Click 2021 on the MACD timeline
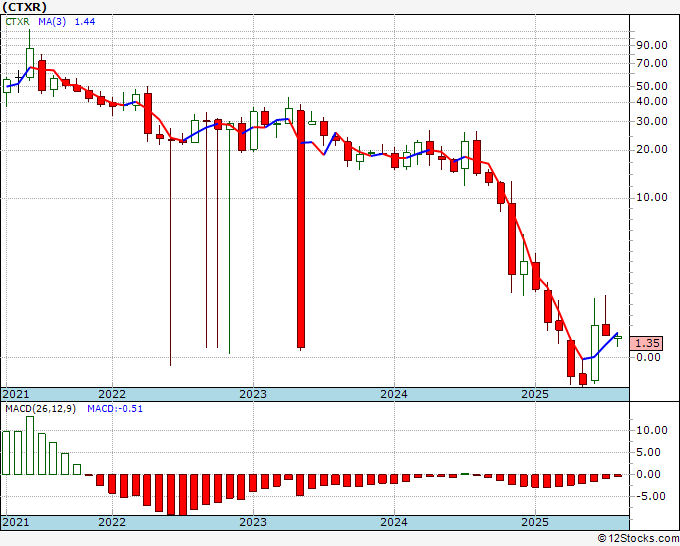The width and height of the screenshot is (680, 546). click(16, 522)
